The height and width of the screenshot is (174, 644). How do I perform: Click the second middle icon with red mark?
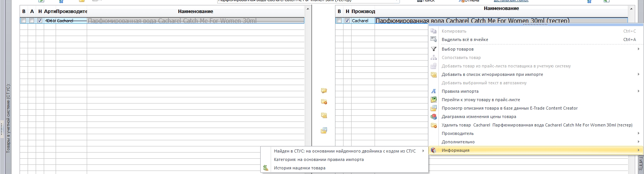pos(324,102)
